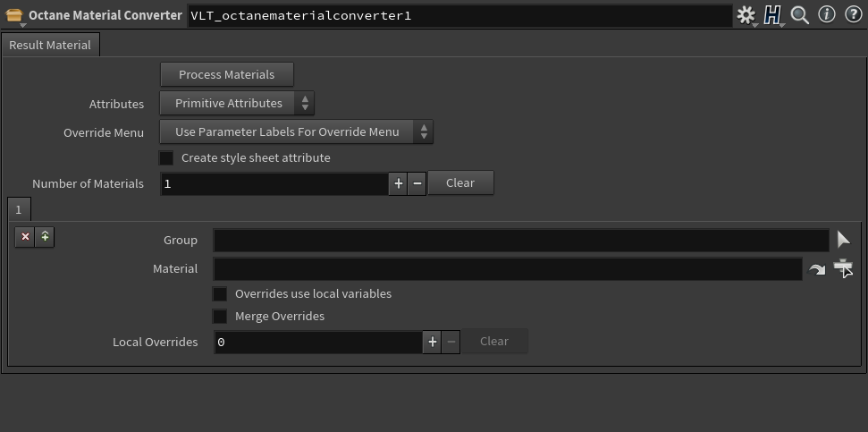The image size is (868, 432).
Task: Open the Attributes dropdown
Action: pos(237,104)
